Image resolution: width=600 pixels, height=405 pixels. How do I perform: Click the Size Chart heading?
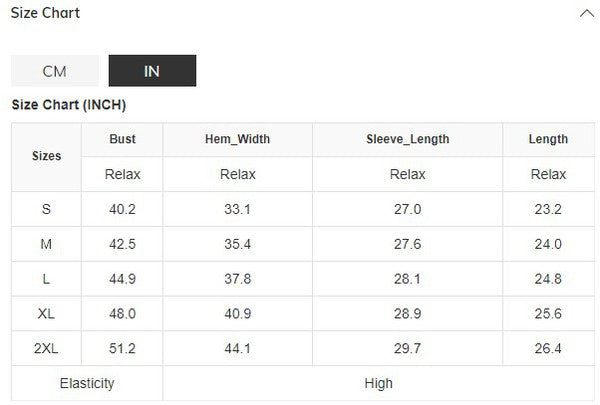tap(45, 13)
